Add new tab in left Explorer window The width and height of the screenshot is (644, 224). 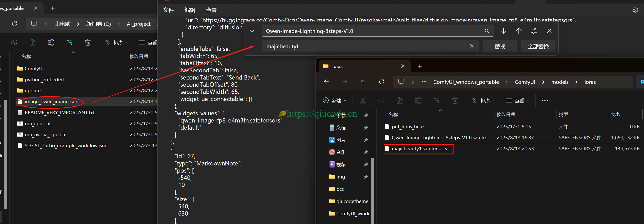point(53,8)
